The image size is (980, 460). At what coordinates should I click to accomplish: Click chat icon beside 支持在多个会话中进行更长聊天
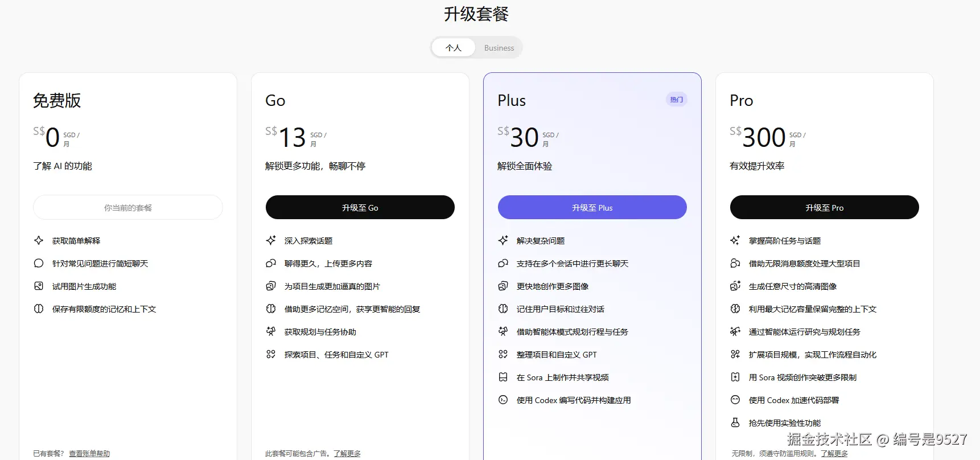pyautogui.click(x=503, y=263)
